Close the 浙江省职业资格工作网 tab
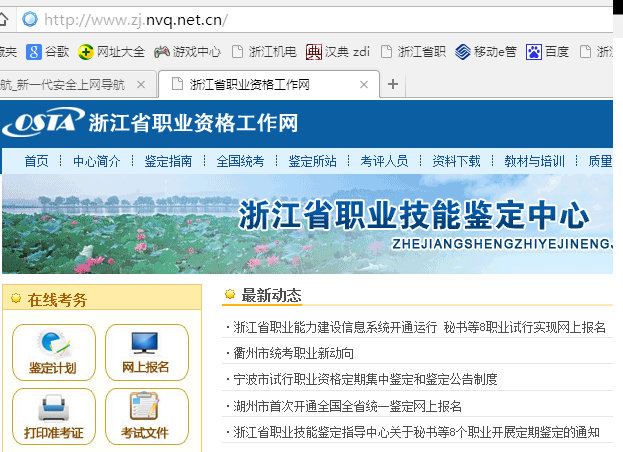The image size is (623, 452). (364, 85)
